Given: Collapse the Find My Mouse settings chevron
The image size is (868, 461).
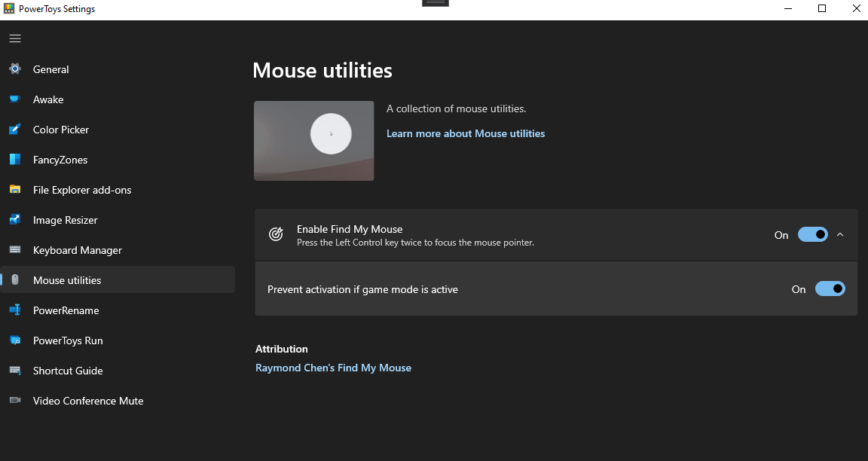Looking at the screenshot, I should 840,235.
